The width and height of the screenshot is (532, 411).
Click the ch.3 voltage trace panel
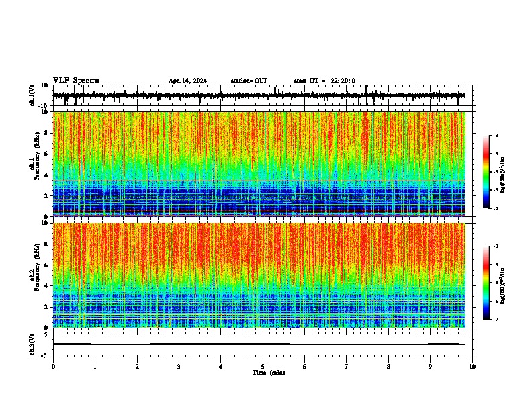pyautogui.click(x=263, y=345)
